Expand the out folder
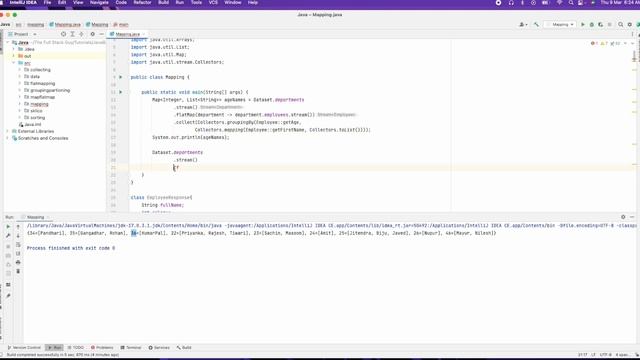The height and width of the screenshot is (360, 640). tap(14, 56)
